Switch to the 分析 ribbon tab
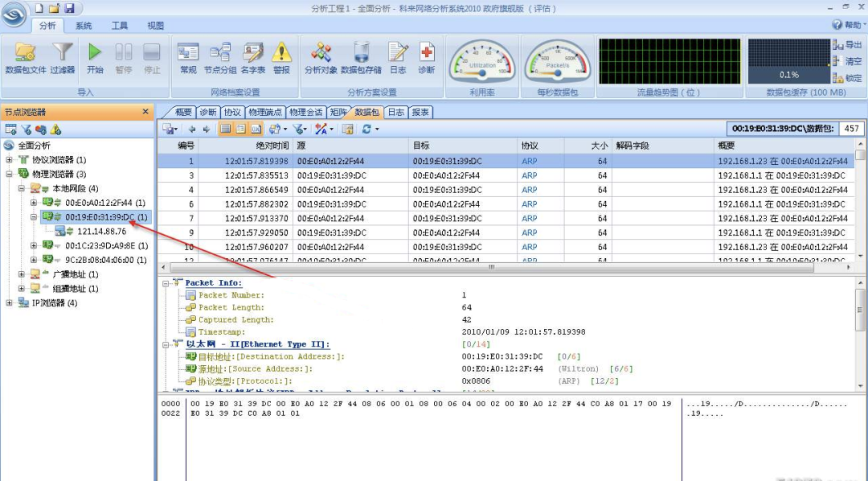 (47, 26)
